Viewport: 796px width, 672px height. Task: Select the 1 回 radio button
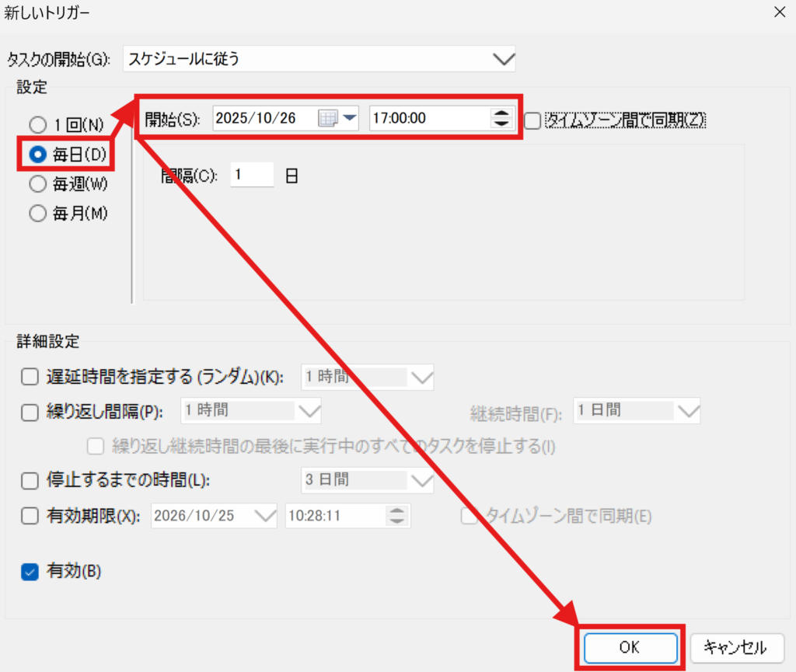(x=37, y=124)
